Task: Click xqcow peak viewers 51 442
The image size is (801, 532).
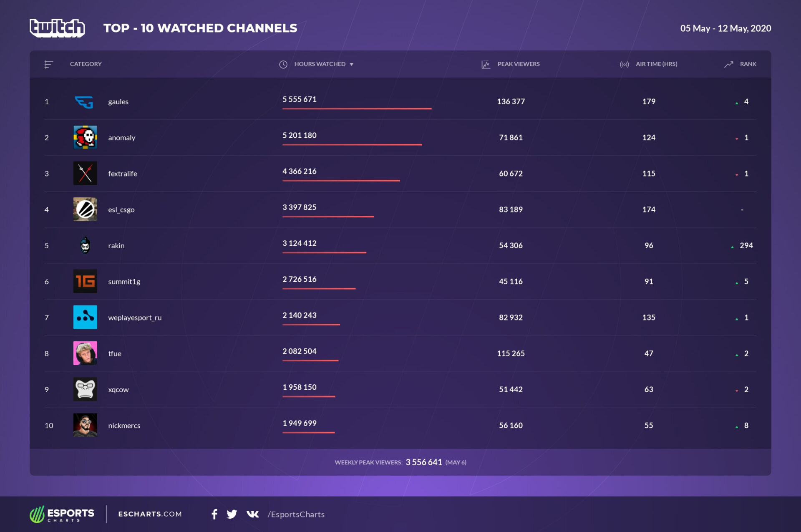Action: (x=511, y=389)
